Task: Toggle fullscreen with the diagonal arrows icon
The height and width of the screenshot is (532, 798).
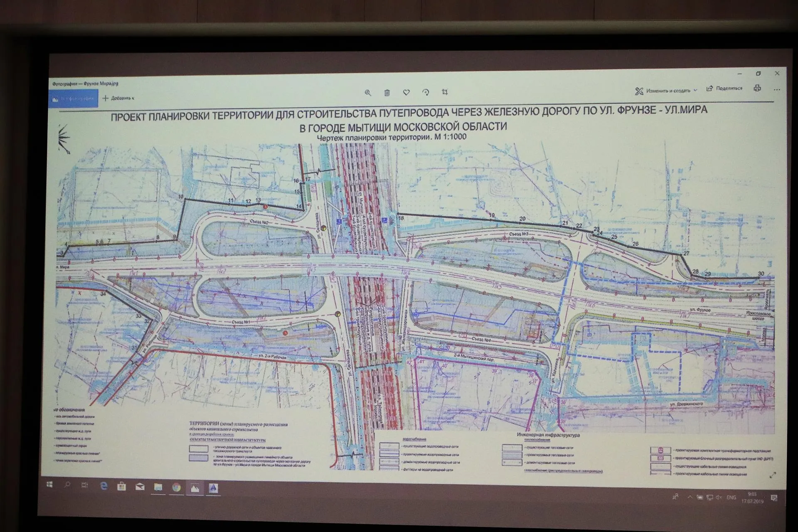Action: point(773,475)
